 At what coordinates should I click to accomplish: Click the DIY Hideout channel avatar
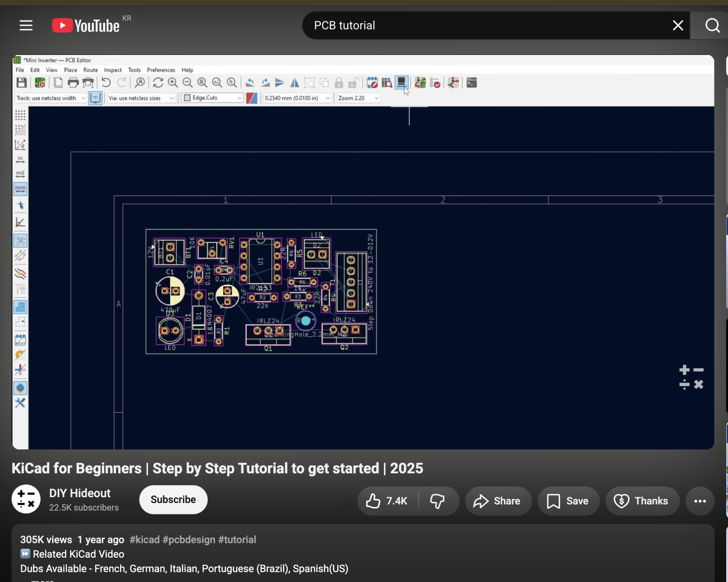(26, 499)
